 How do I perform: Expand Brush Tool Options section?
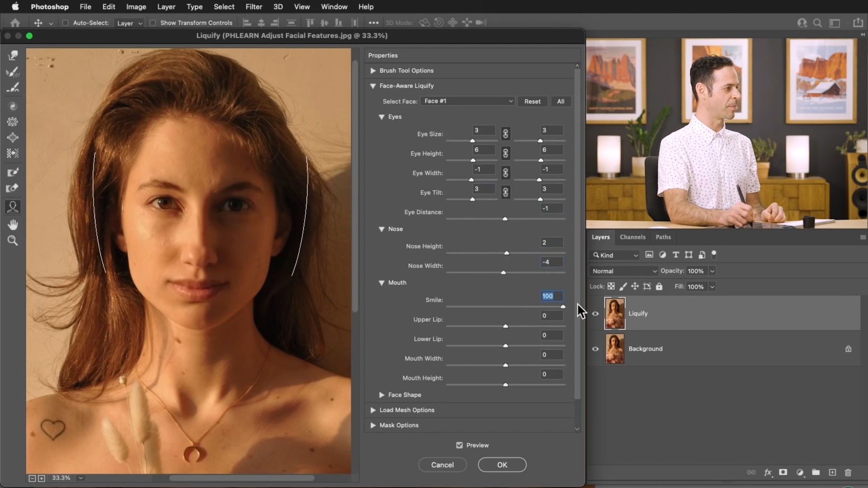click(373, 70)
